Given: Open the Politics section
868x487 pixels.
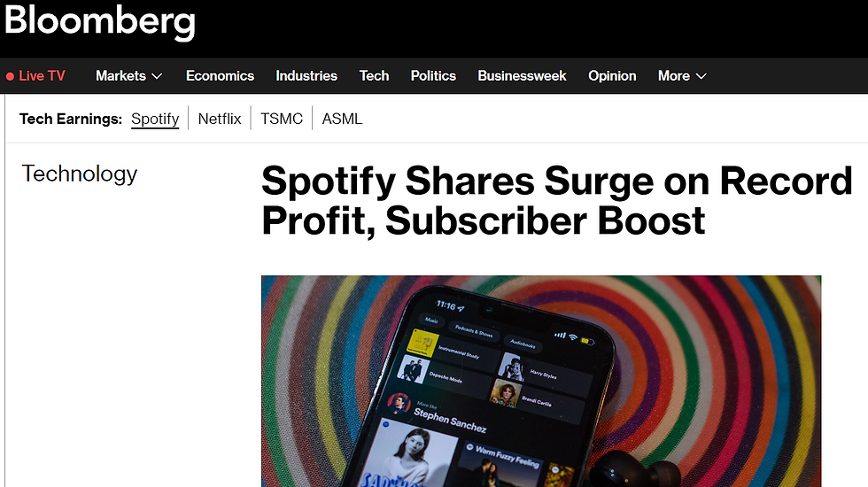Looking at the screenshot, I should 433,76.
